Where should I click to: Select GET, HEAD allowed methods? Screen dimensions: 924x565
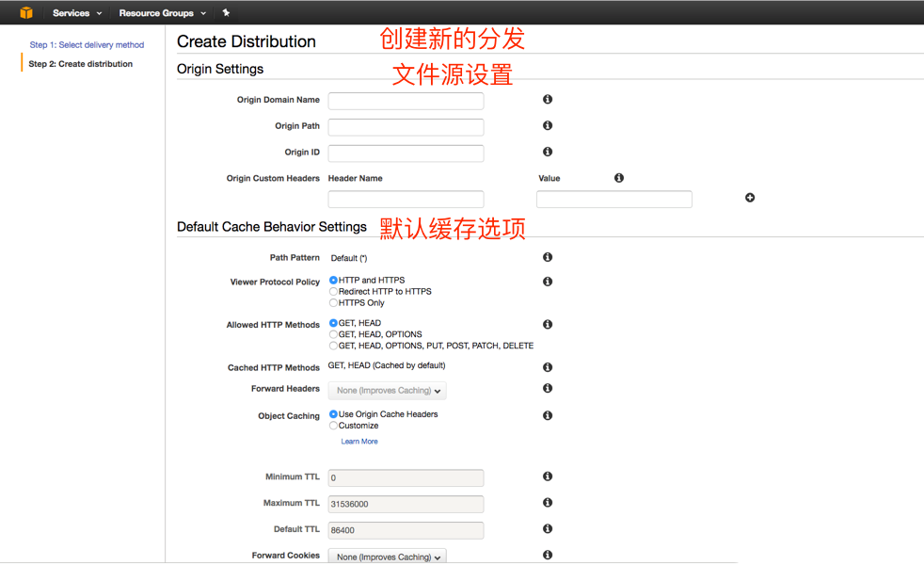(333, 323)
